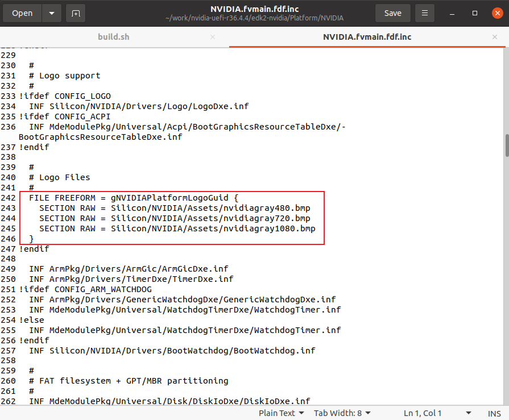Screen dimensions: 509x420
Task: Expand the Tab Width: 8 selector
Action: point(342,413)
